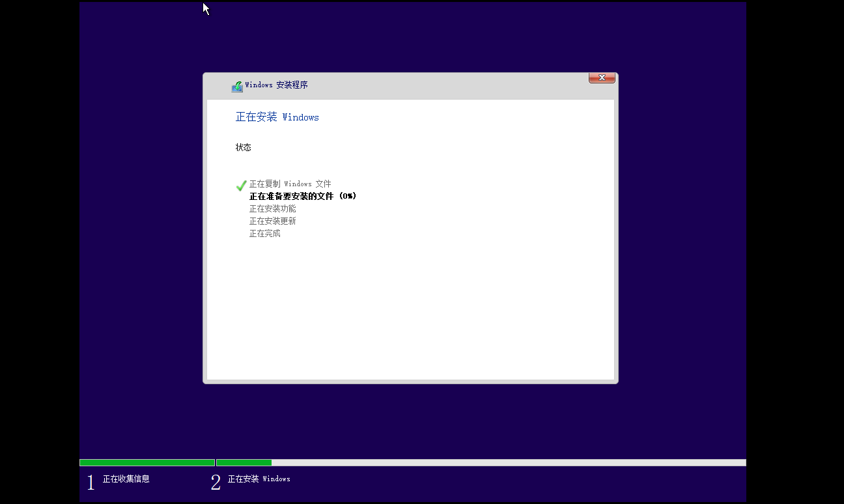Click the stage number '1' at bottom

[91, 482]
